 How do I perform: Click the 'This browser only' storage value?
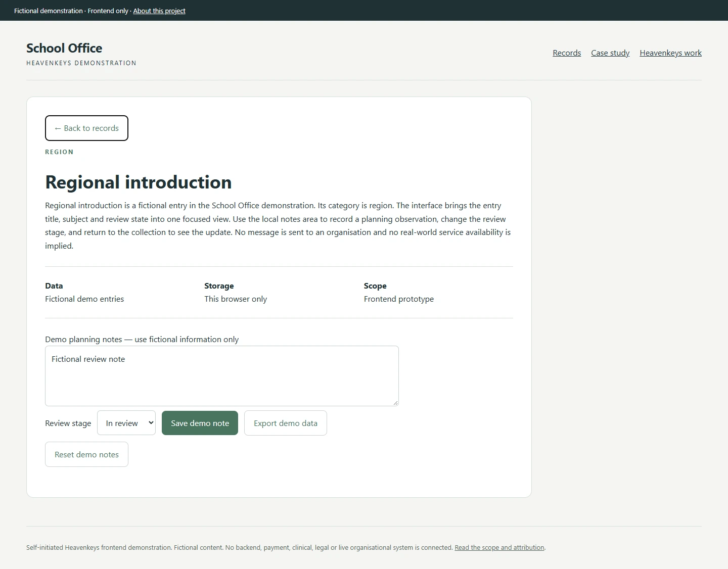pyautogui.click(x=236, y=299)
